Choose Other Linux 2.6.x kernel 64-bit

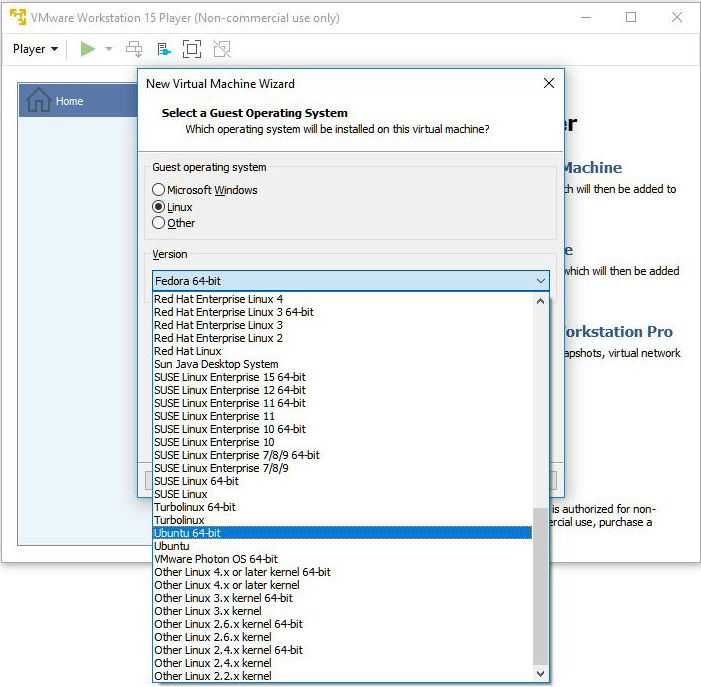click(x=342, y=624)
